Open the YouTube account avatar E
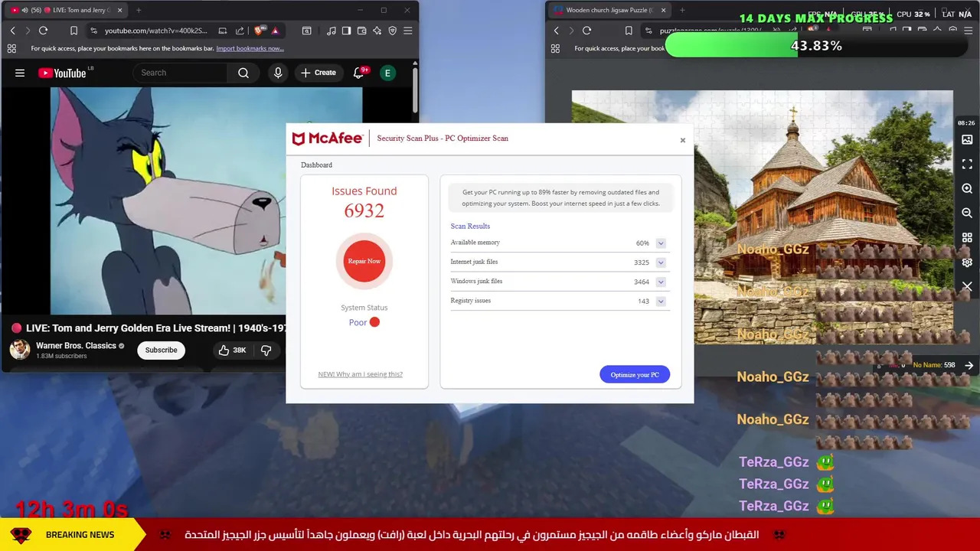Screen dimensions: 980x551 [387, 73]
